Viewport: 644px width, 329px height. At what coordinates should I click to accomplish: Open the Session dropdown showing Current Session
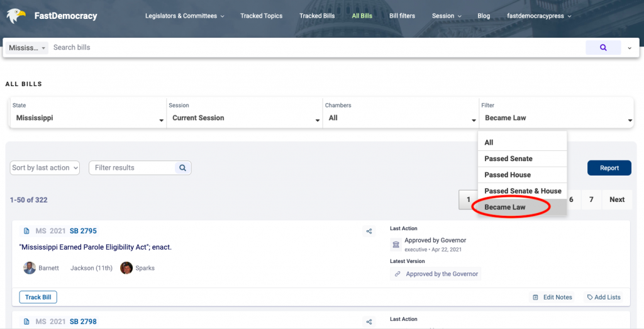point(244,118)
